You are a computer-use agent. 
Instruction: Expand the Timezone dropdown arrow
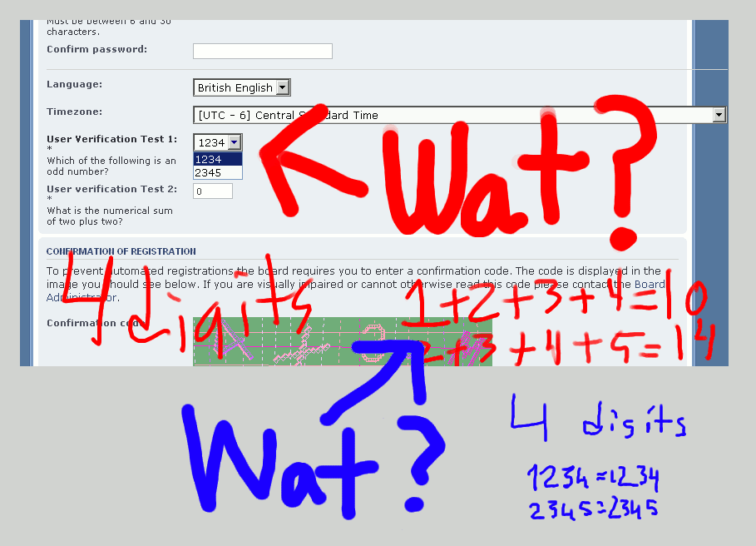(x=719, y=116)
